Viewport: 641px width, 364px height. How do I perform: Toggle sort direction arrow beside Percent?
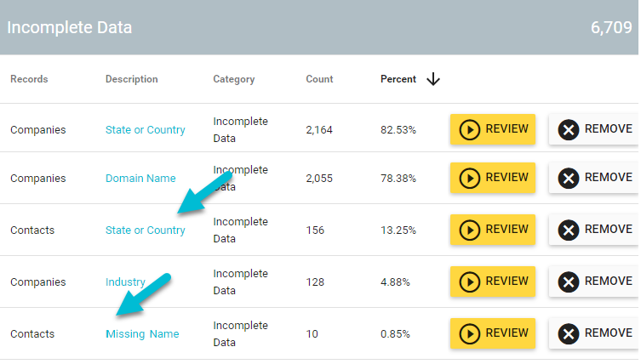click(x=433, y=79)
